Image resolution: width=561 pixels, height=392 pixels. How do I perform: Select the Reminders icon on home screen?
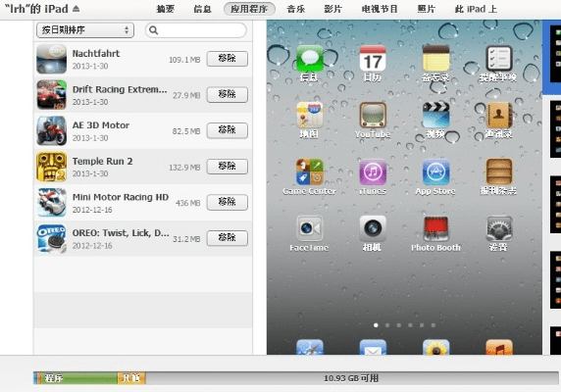point(499,59)
